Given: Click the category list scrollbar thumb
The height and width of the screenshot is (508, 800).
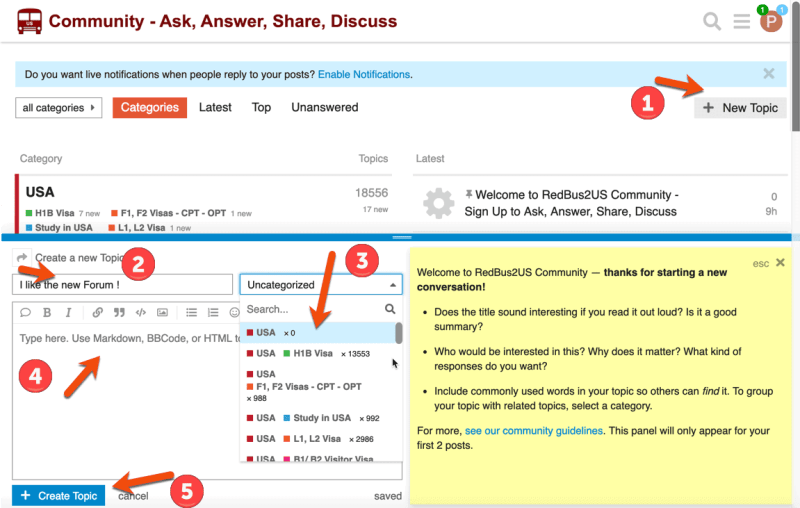Looking at the screenshot, I should coord(399,333).
